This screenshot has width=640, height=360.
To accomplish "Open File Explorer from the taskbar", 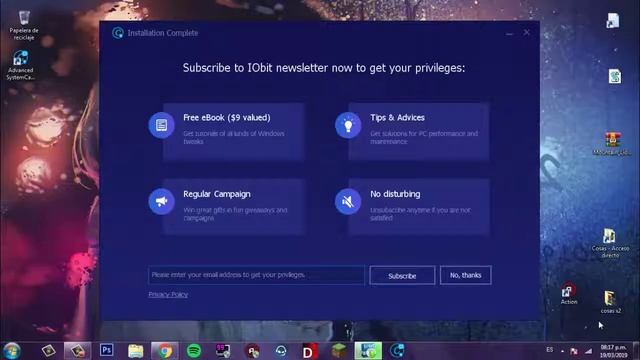I will coord(136,351).
